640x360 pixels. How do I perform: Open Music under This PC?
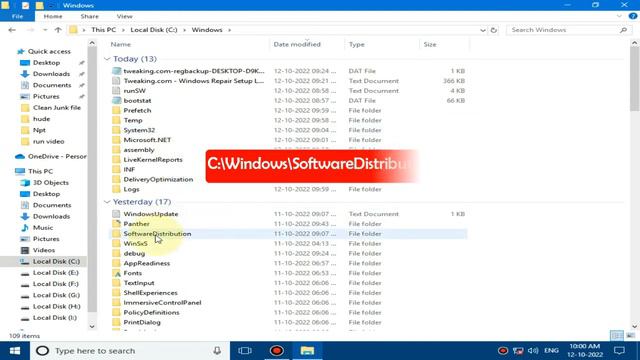pos(43,228)
